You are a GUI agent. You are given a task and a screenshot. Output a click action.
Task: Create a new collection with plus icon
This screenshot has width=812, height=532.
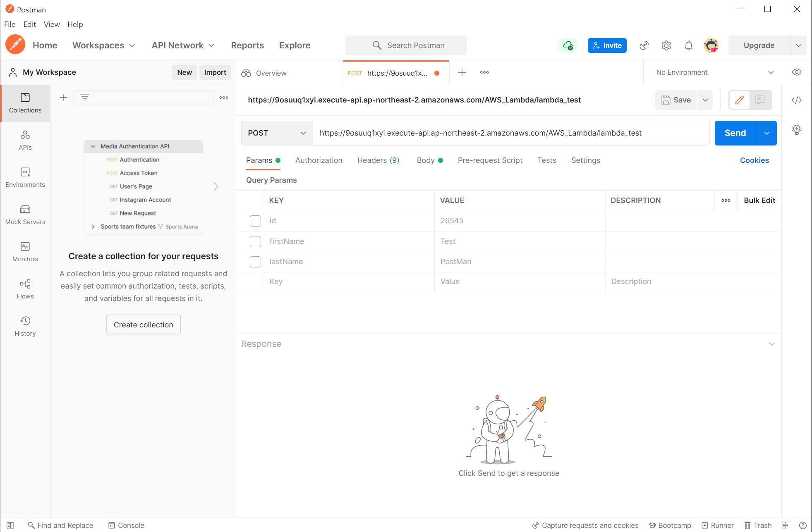(x=63, y=98)
